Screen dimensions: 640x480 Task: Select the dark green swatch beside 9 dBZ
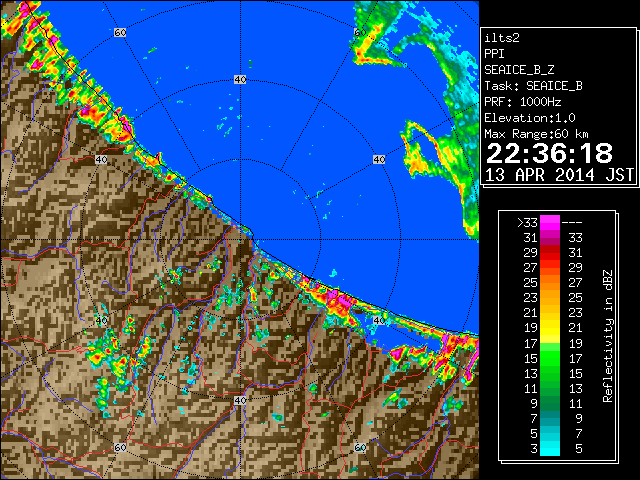pyautogui.click(x=550, y=403)
